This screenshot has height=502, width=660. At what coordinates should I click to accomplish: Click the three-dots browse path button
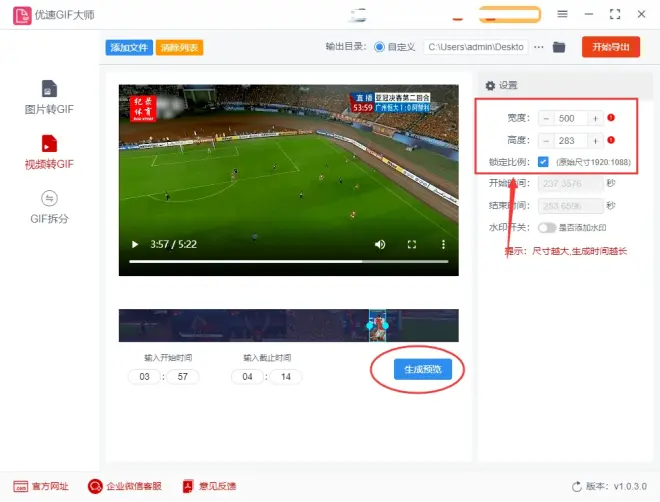click(539, 47)
